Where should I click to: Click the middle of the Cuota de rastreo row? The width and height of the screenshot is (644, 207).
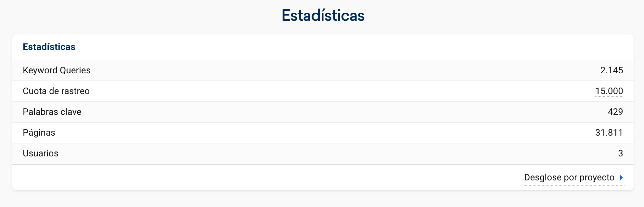pyautogui.click(x=323, y=91)
